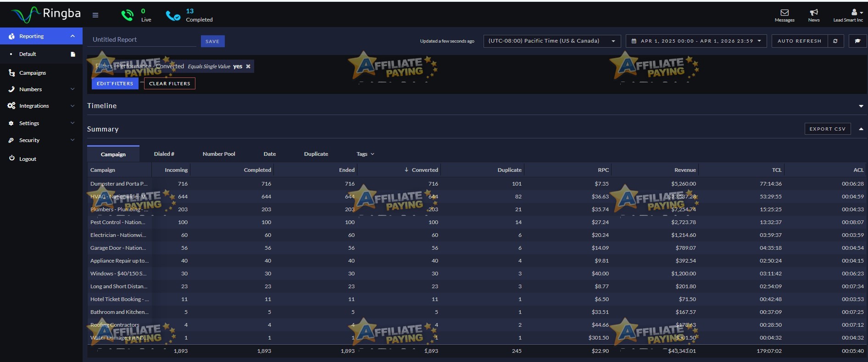Sort by the Incoming column header
The image size is (868, 362).
[176, 170]
